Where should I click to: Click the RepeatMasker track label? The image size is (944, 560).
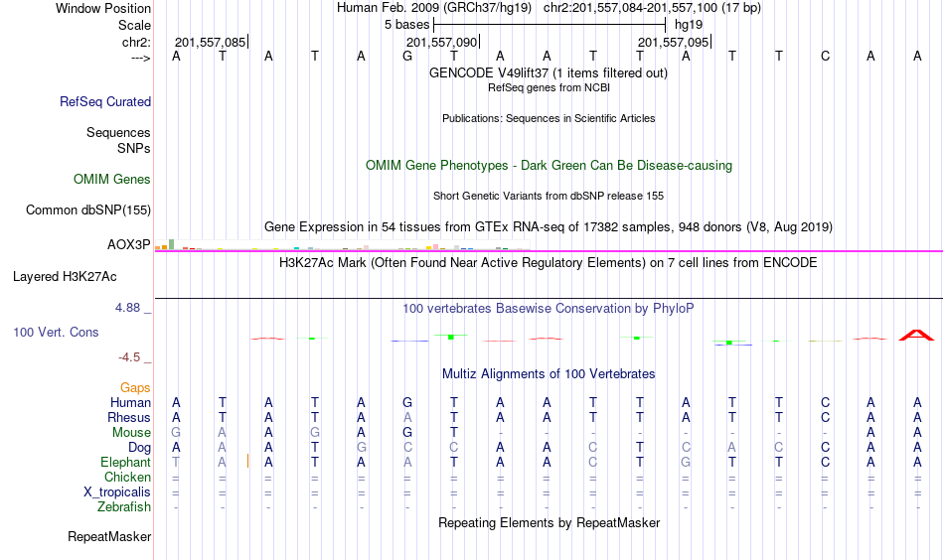click(x=109, y=536)
